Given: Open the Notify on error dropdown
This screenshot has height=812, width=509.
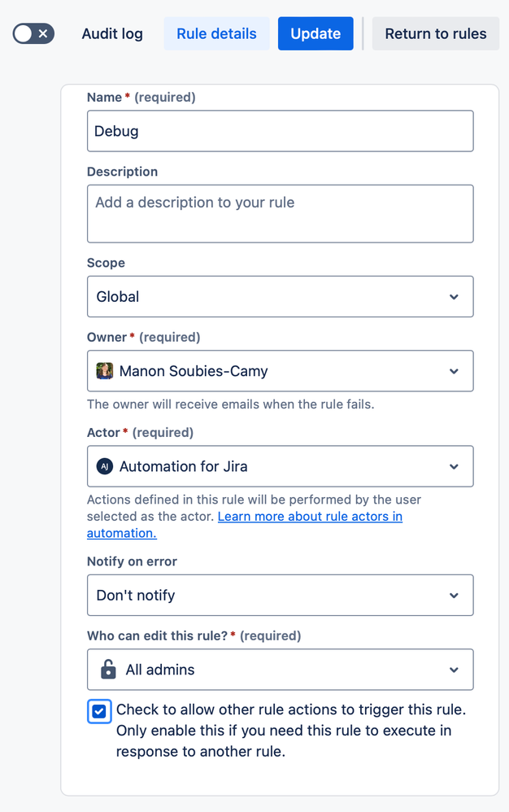Looking at the screenshot, I should [280, 595].
